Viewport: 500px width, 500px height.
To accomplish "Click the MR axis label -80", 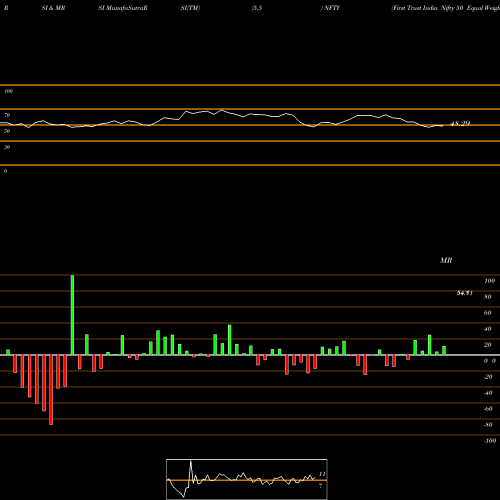I will tap(488, 425).
